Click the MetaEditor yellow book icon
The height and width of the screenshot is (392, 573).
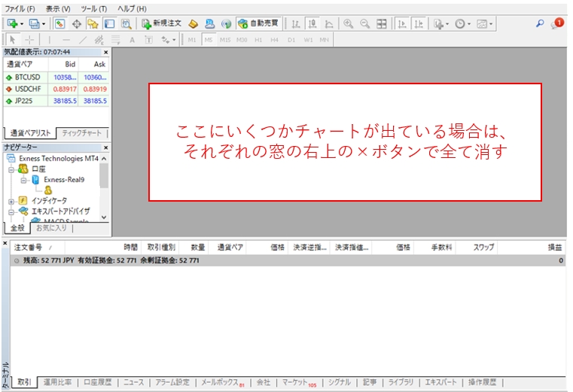coord(194,24)
